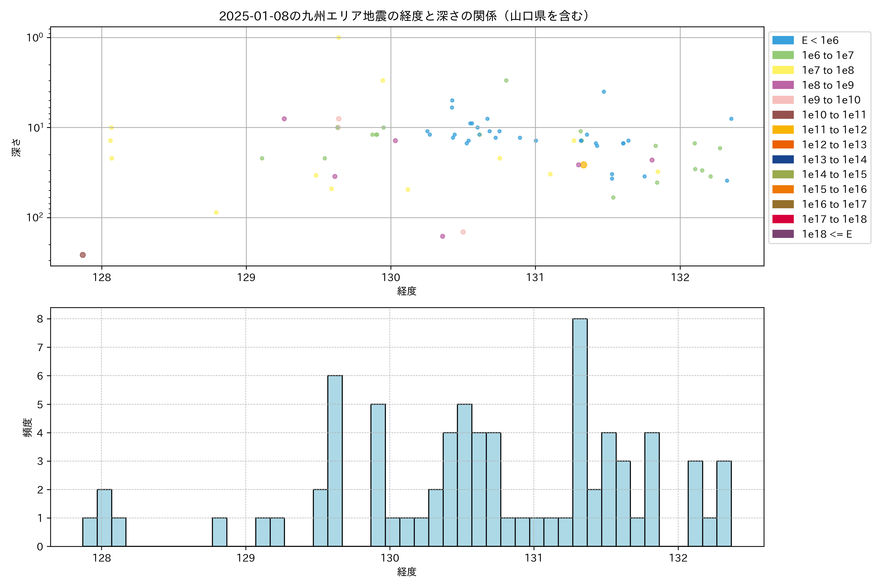Screen dimensions: 882x588
Task: Click the purple 1e8 to 1e9 legend swatch
Action: tap(783, 85)
